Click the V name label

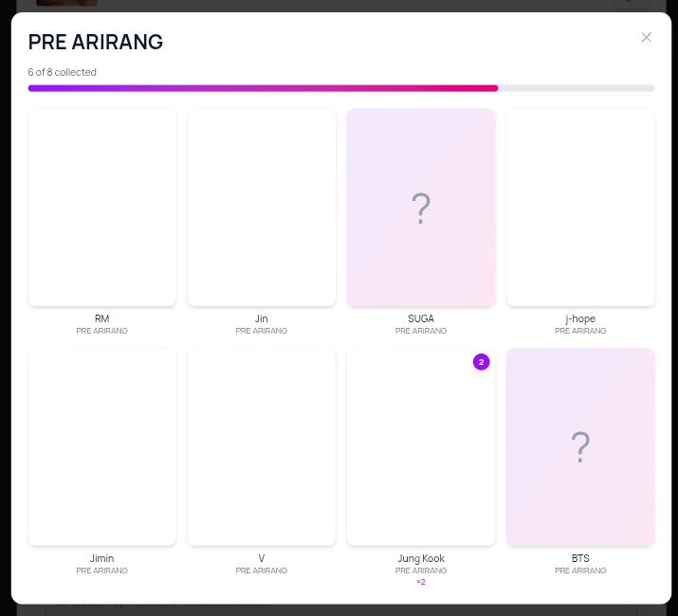[x=262, y=558]
